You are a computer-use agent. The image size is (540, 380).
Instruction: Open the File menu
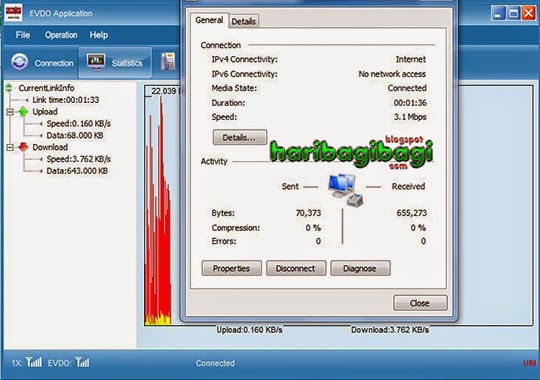tap(23, 35)
